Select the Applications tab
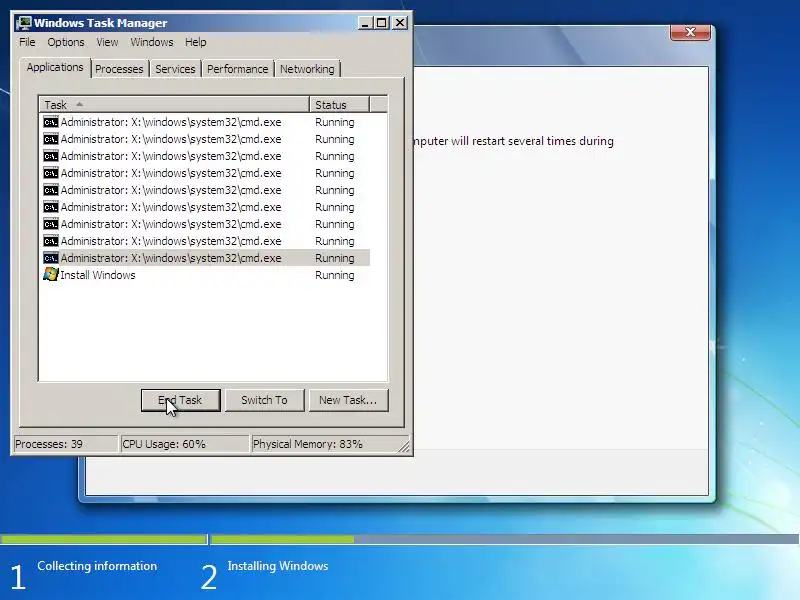800x600 pixels. click(x=55, y=67)
